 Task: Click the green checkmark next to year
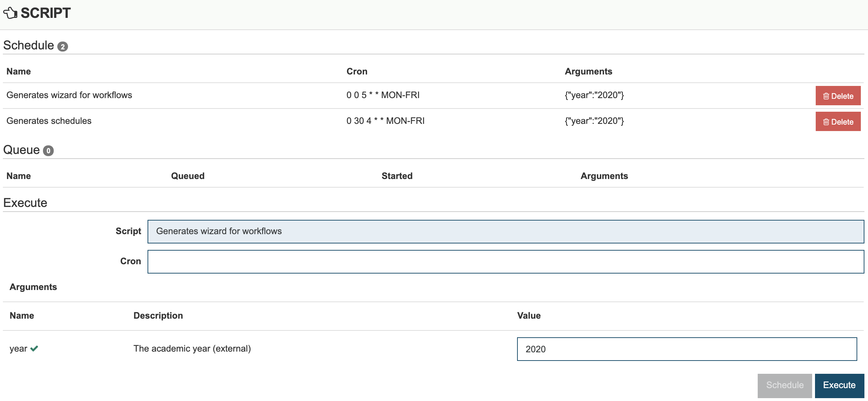[34, 348]
